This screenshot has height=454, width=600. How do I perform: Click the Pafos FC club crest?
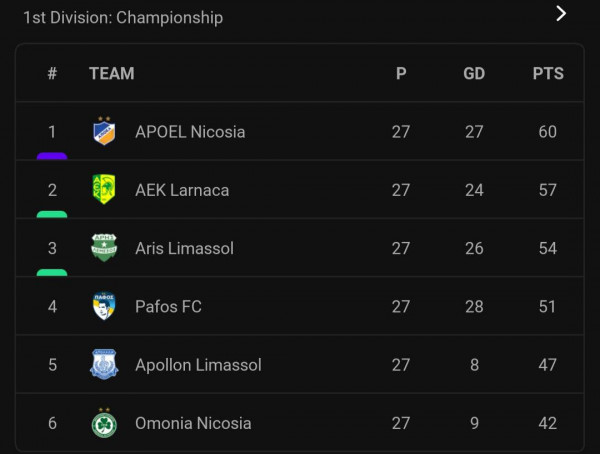pos(104,306)
